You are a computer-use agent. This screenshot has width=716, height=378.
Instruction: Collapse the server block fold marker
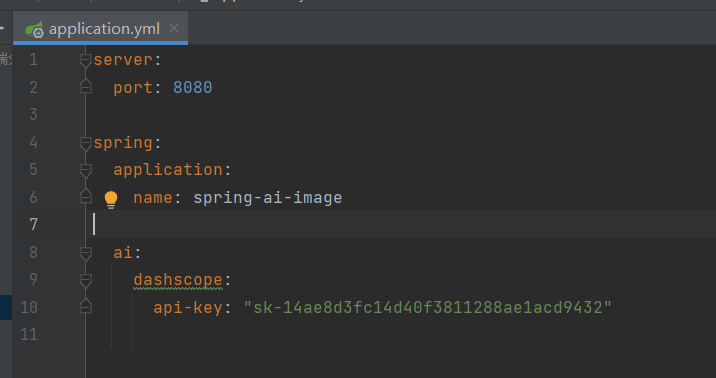click(x=85, y=60)
